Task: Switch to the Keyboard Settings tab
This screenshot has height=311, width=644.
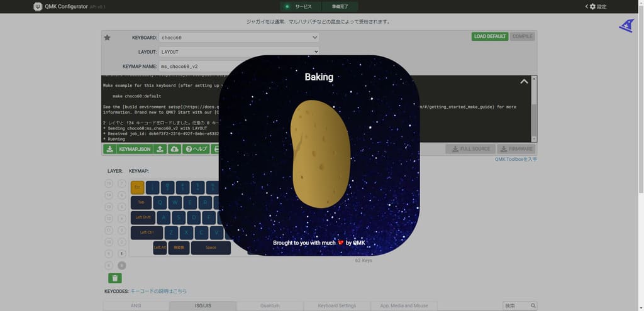Action: (336, 306)
